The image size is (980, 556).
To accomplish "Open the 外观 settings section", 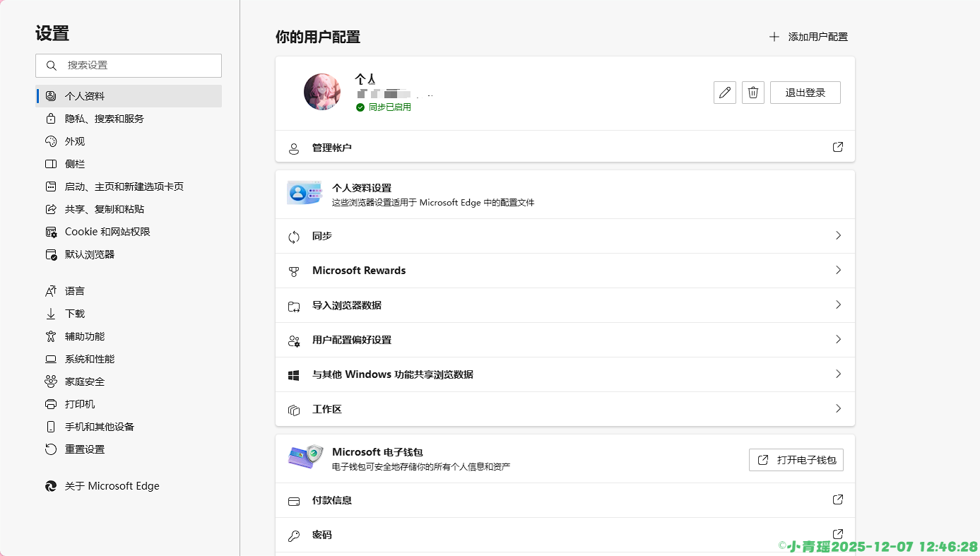I will point(129,141).
